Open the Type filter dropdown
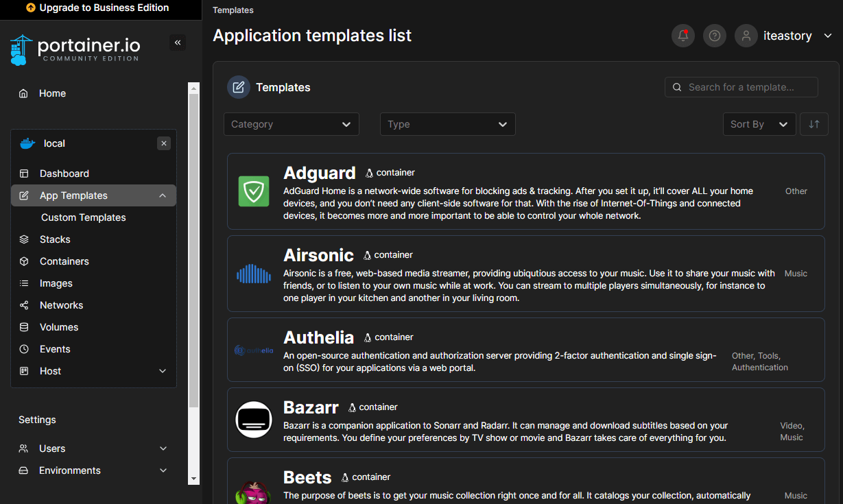The image size is (843, 504). pyautogui.click(x=448, y=124)
